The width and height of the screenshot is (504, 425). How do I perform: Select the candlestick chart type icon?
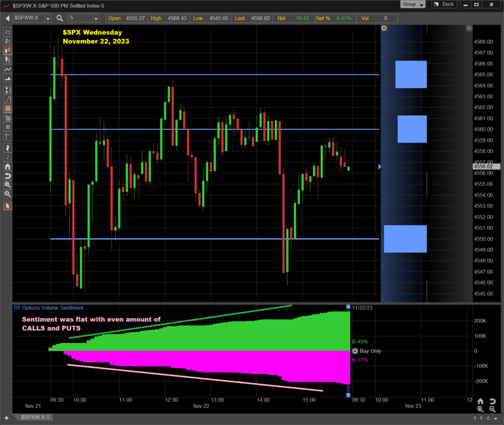pos(7,50)
